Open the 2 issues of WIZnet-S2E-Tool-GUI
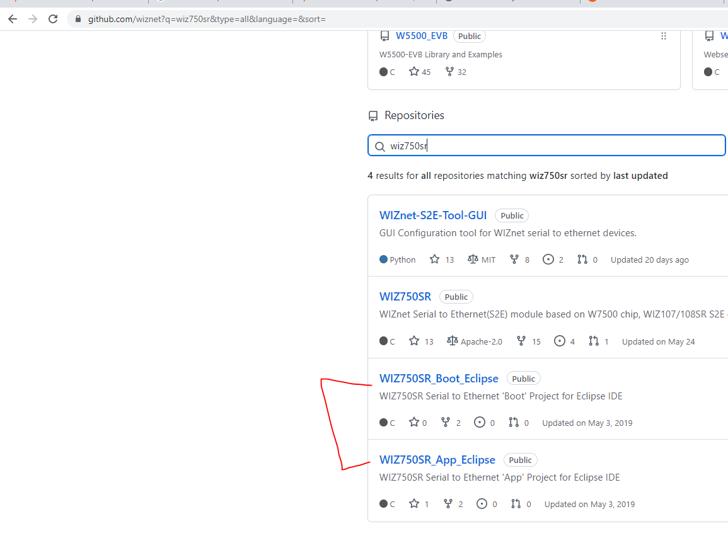Screen dimensions: 728x560 [553, 260]
